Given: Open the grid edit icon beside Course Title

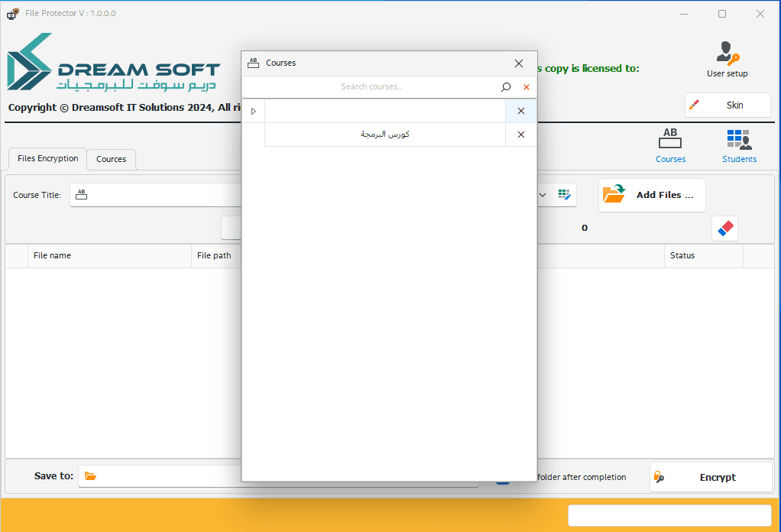Looking at the screenshot, I should click(x=564, y=195).
